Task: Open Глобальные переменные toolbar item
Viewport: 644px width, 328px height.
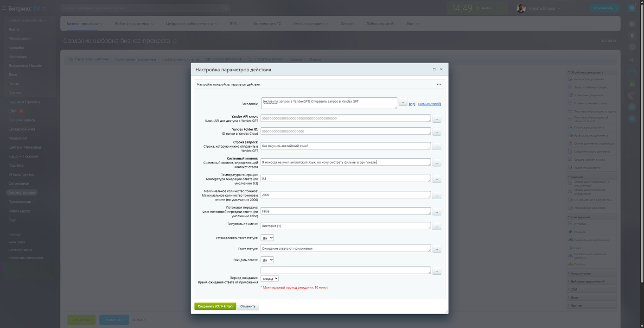Action: click(x=135, y=59)
